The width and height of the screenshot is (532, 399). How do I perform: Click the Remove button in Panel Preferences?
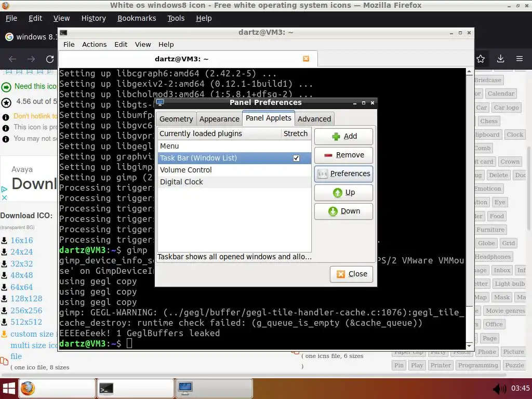tap(343, 155)
